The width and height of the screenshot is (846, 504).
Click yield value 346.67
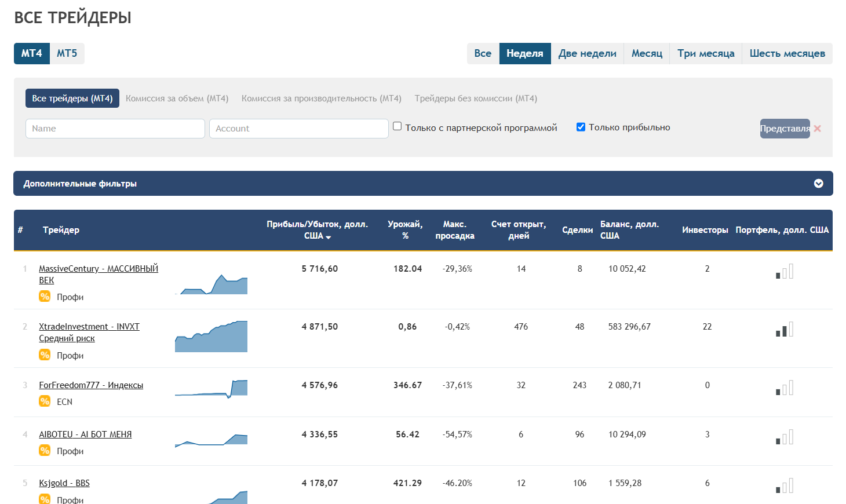pos(408,385)
